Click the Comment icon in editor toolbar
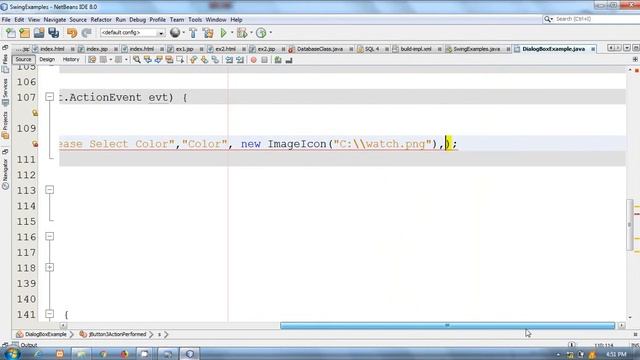The height and width of the screenshot is (360, 640). tap(278, 60)
